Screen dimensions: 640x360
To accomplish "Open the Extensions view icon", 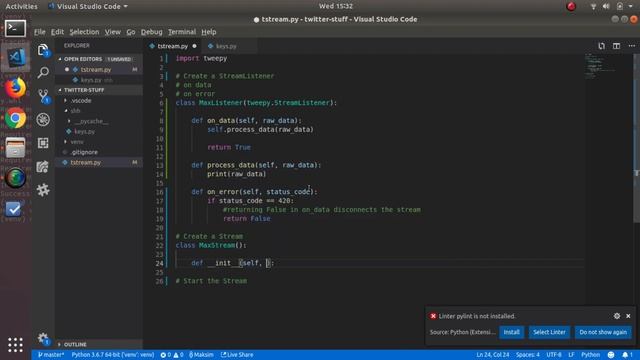I will tap(43, 143).
